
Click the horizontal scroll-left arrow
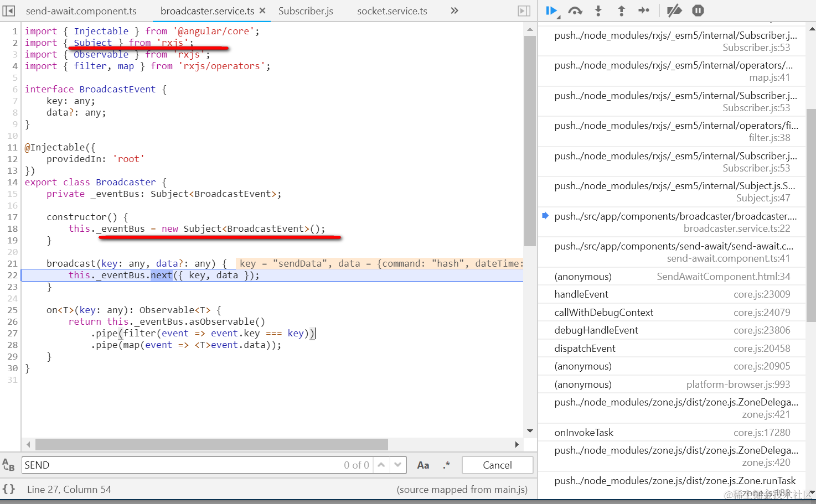(x=28, y=444)
